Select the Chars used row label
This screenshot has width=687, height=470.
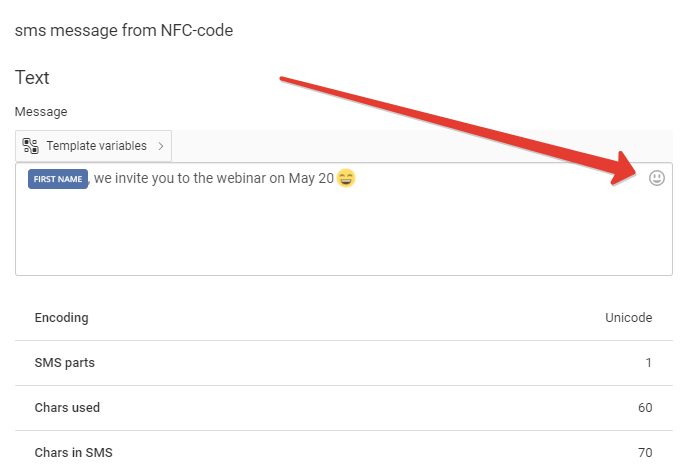tap(67, 408)
